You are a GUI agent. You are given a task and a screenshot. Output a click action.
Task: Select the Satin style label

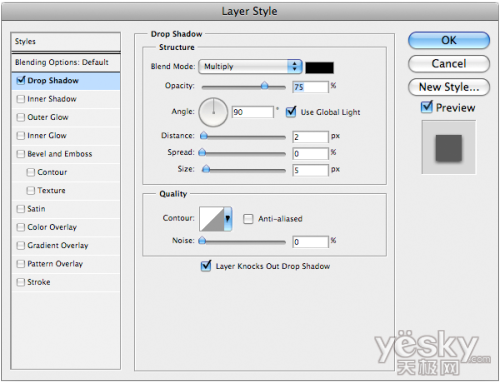(36, 209)
